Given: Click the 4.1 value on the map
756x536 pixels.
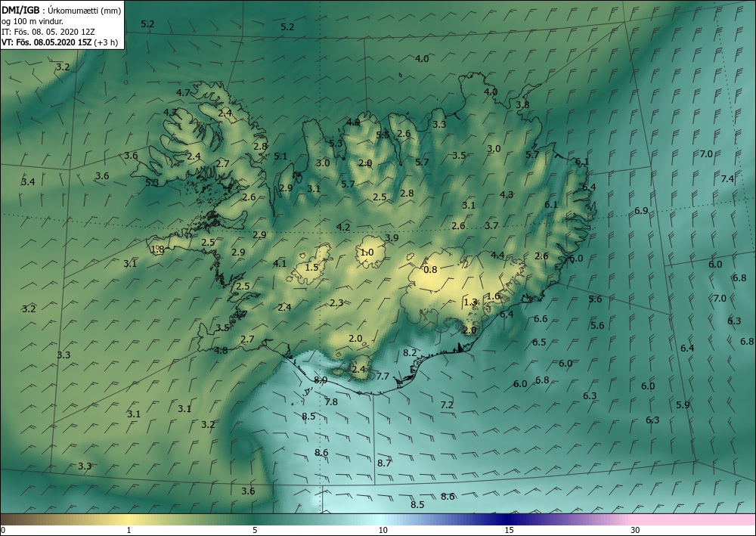Looking at the screenshot, I should coord(280,263).
